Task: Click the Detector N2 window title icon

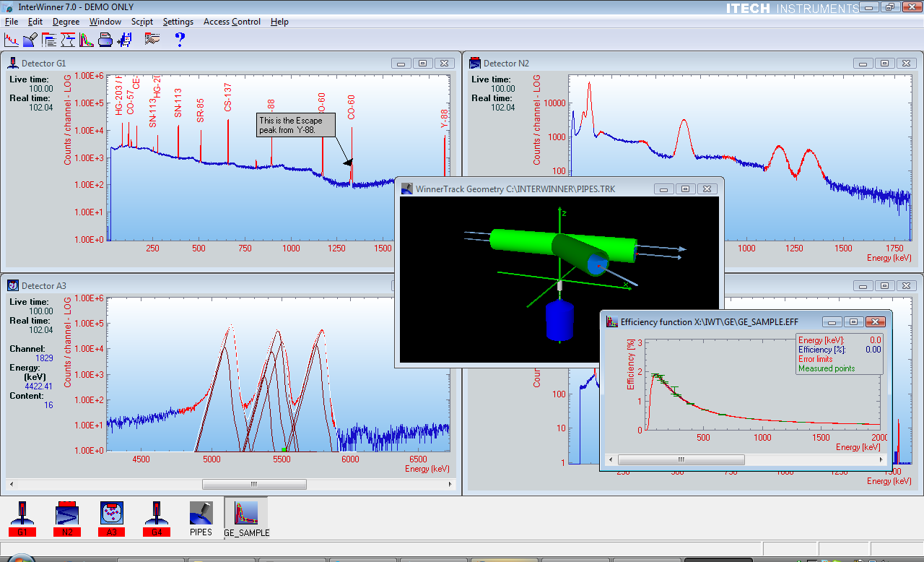Action: pyautogui.click(x=475, y=63)
